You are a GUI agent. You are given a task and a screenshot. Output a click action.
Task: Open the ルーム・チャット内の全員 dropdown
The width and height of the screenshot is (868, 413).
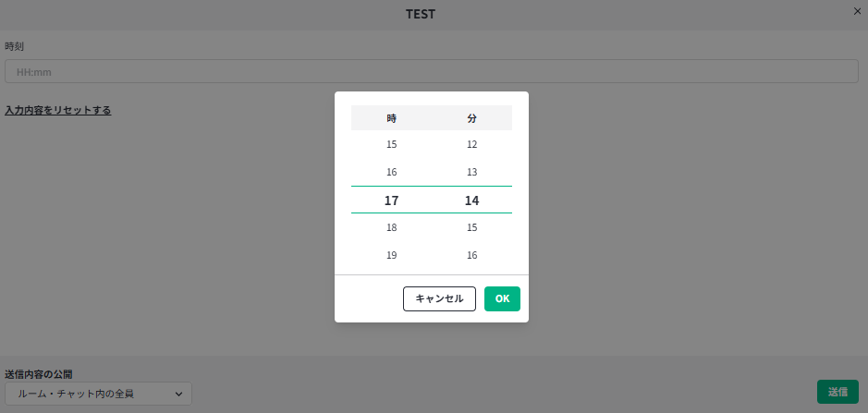(98, 394)
